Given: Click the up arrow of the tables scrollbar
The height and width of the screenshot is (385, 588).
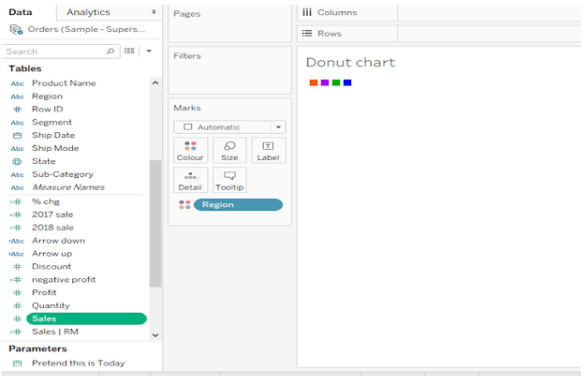Looking at the screenshot, I should [x=155, y=83].
